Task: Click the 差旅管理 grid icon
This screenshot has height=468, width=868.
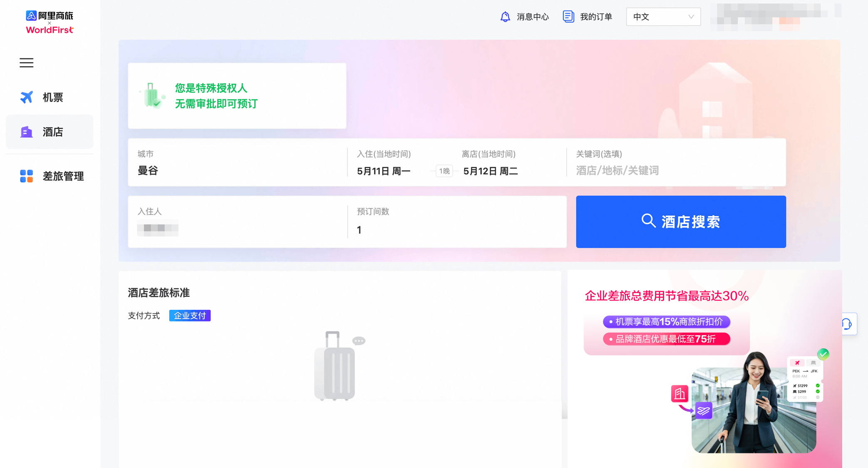Action: pos(27,176)
